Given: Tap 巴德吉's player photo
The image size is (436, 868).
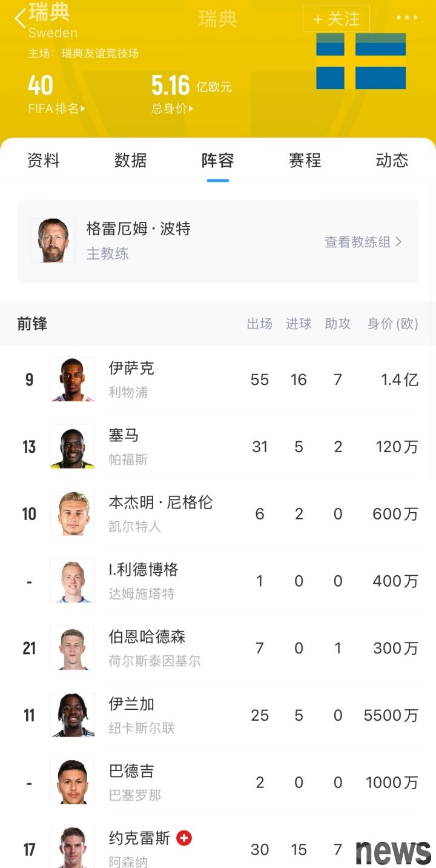Looking at the screenshot, I should pyautogui.click(x=73, y=783).
